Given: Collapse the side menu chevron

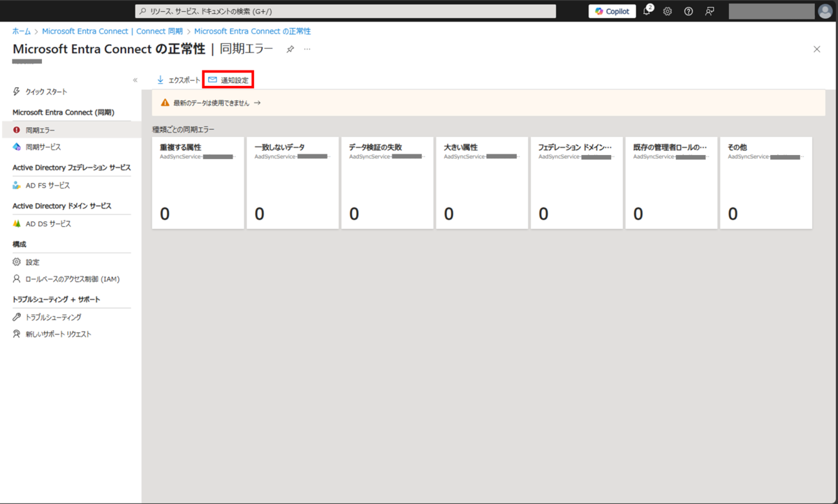Looking at the screenshot, I should point(135,80).
